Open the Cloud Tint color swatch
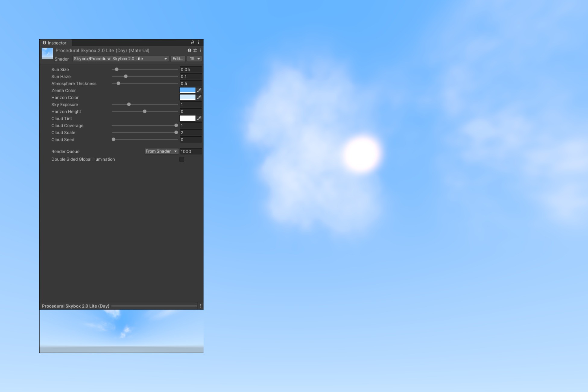This screenshot has width=588, height=392. (188, 118)
